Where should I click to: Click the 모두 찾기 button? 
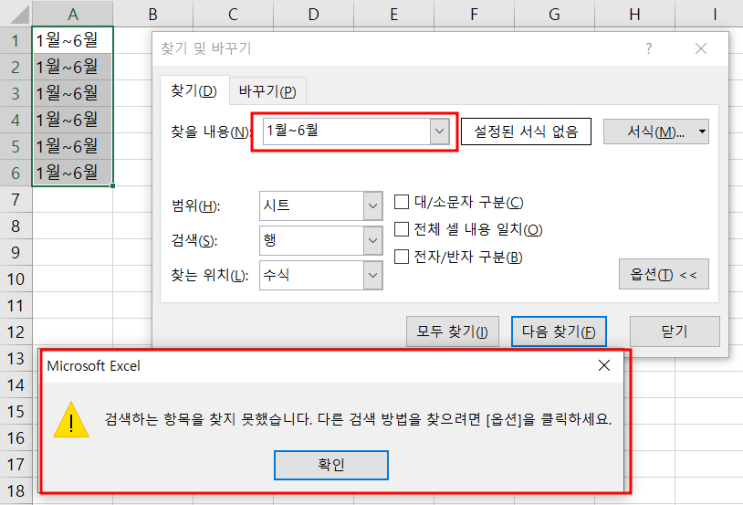point(452,331)
